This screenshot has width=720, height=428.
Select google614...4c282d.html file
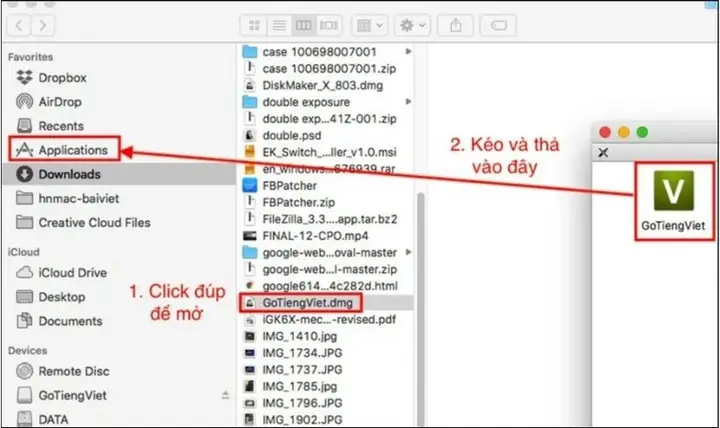[329, 286]
